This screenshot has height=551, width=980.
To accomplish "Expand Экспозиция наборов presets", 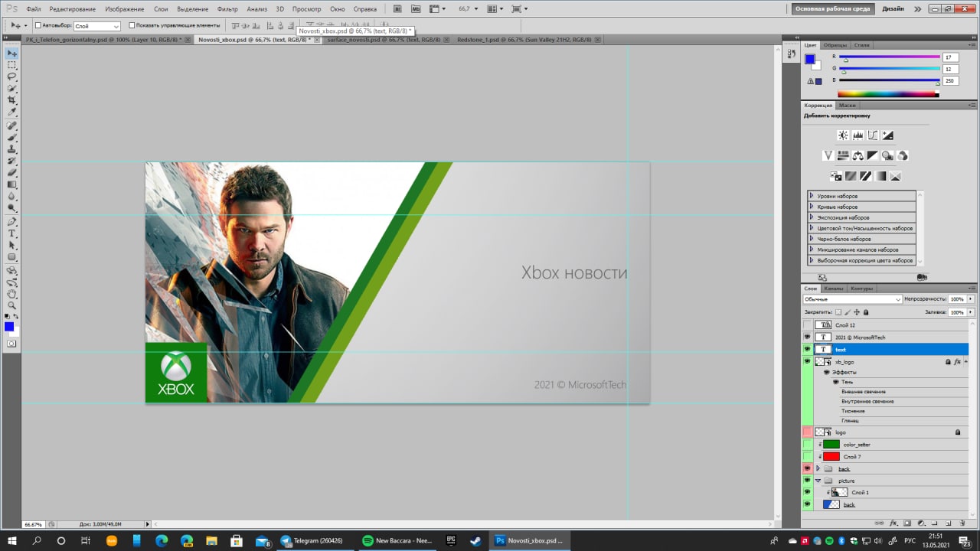I will click(x=812, y=217).
